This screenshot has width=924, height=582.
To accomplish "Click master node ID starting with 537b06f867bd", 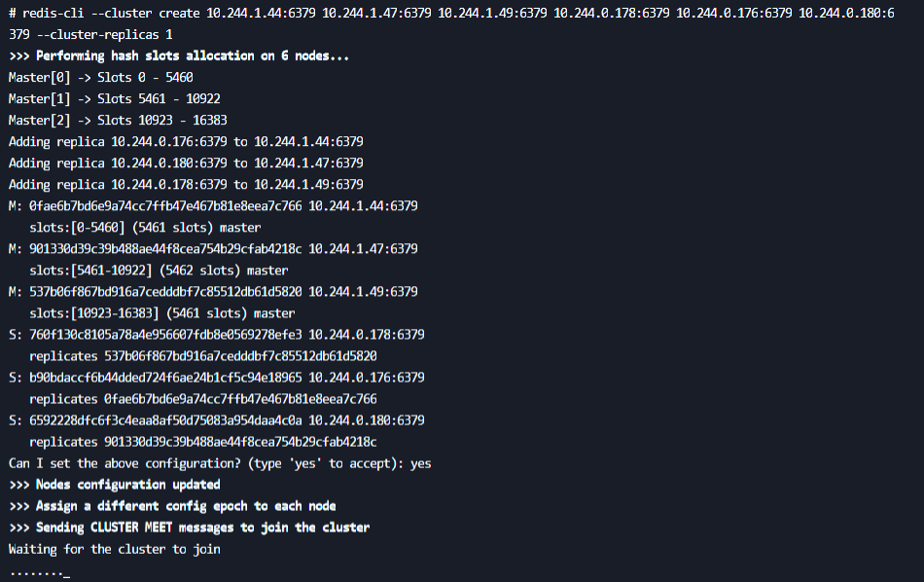I will coord(165,292).
